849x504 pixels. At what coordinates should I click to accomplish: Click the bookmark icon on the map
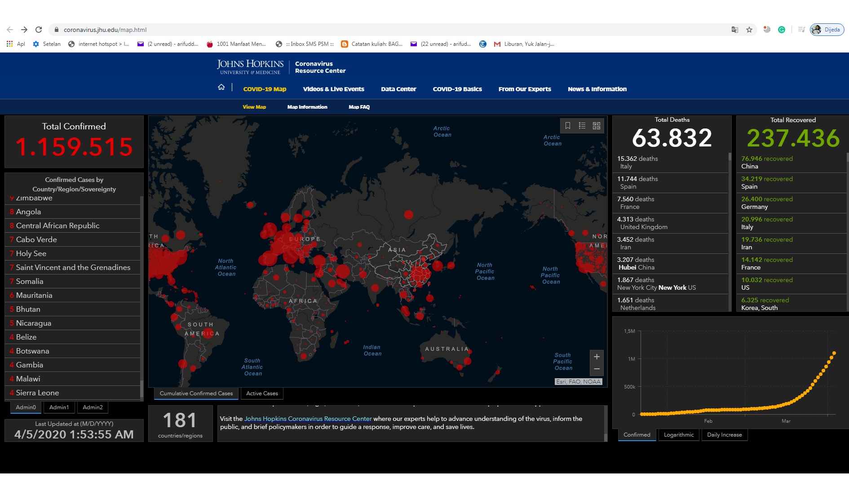coord(568,126)
